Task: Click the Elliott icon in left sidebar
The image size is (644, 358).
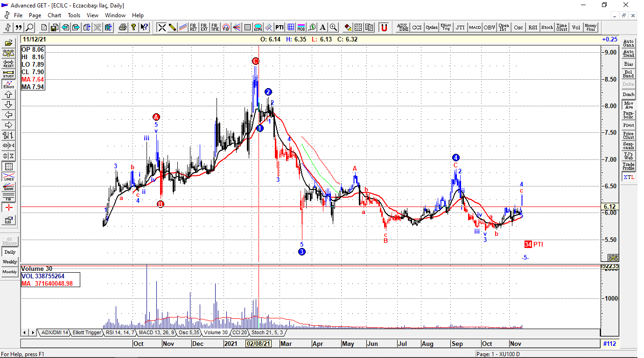Action: 8,84
